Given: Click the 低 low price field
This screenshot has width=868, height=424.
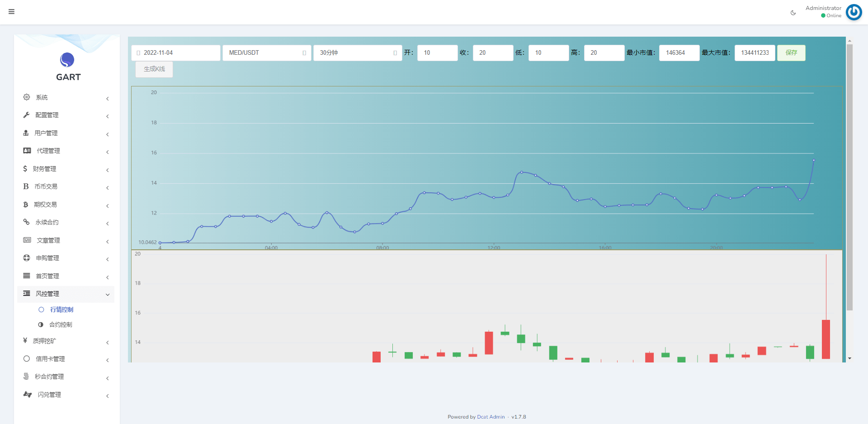Looking at the screenshot, I should click(x=548, y=53).
